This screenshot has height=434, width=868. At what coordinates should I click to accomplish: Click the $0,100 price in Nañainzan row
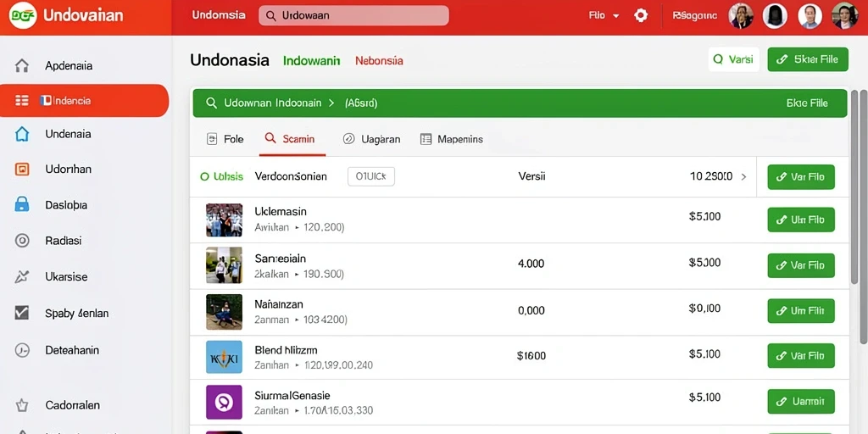click(704, 309)
